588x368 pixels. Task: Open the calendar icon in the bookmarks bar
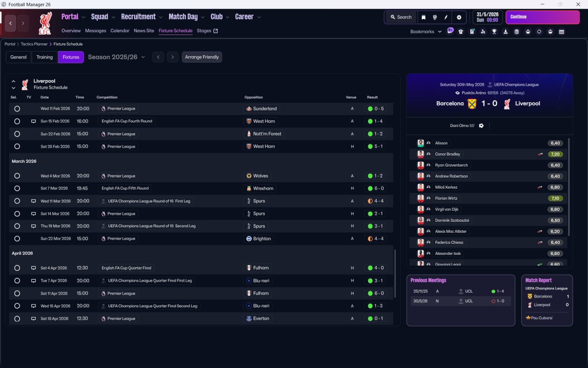click(561, 32)
